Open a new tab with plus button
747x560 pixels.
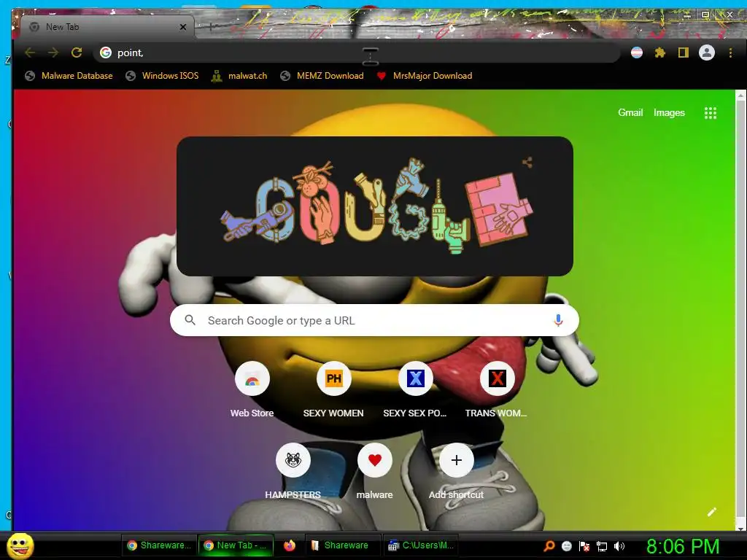pyautogui.click(x=210, y=27)
